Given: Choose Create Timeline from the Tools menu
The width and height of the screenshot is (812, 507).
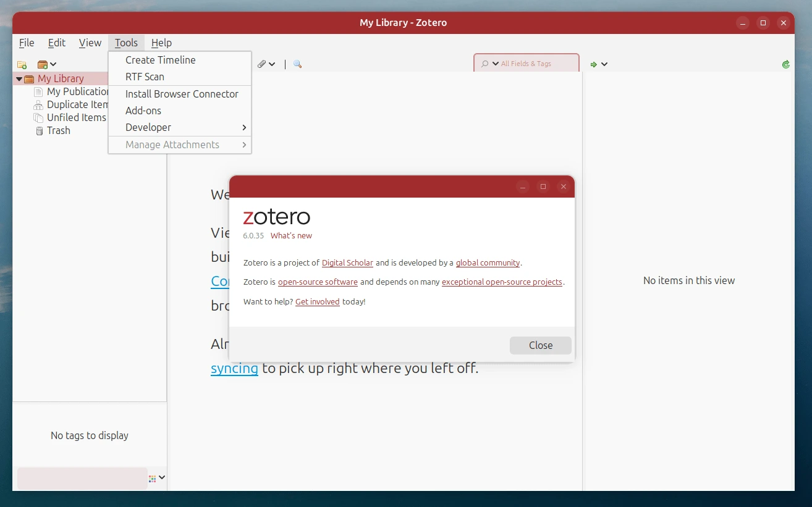Looking at the screenshot, I should point(160,60).
